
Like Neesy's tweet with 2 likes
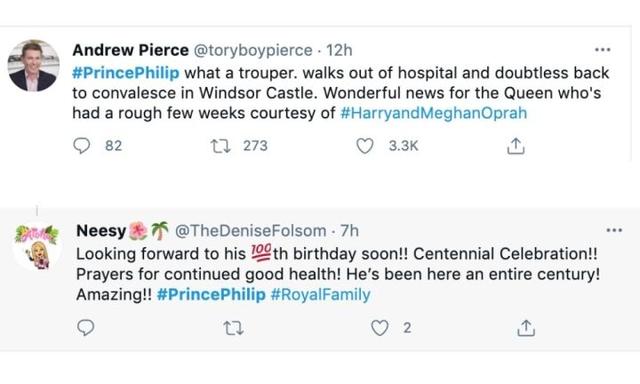(x=380, y=328)
